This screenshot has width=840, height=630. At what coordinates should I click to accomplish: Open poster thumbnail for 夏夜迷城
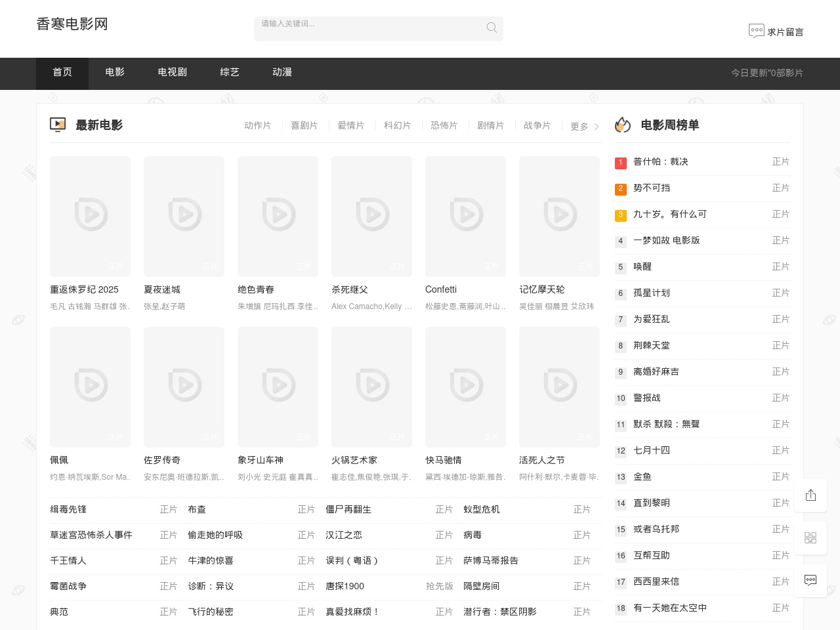pos(184,217)
